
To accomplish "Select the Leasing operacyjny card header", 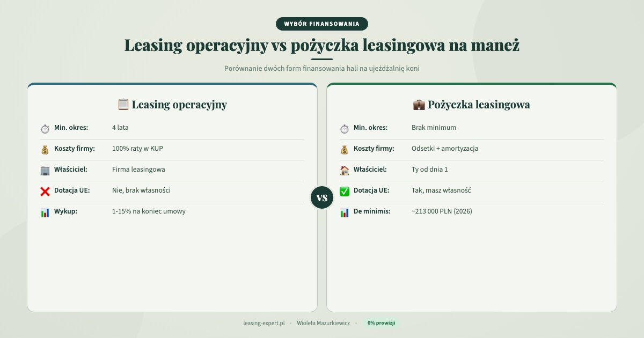I will tap(172, 104).
